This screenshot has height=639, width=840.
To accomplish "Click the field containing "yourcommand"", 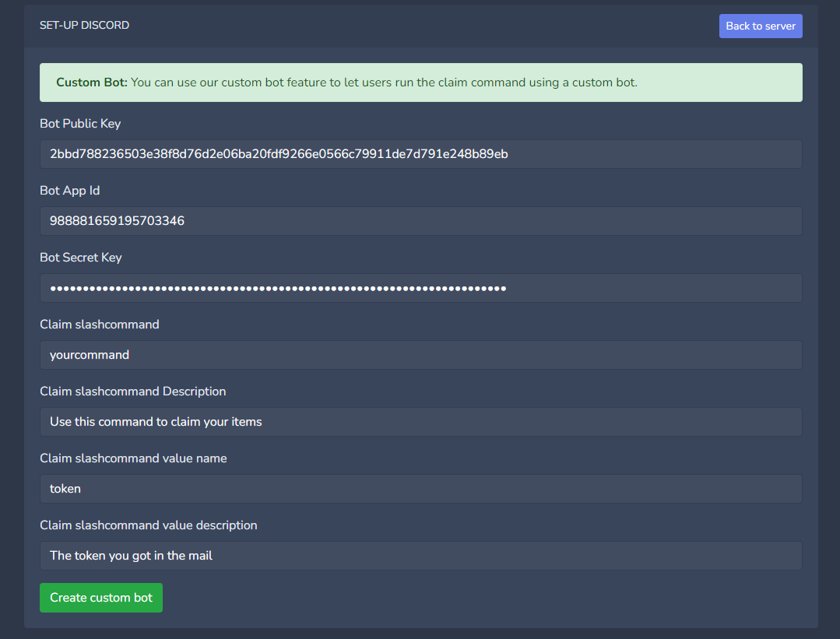I will point(420,355).
